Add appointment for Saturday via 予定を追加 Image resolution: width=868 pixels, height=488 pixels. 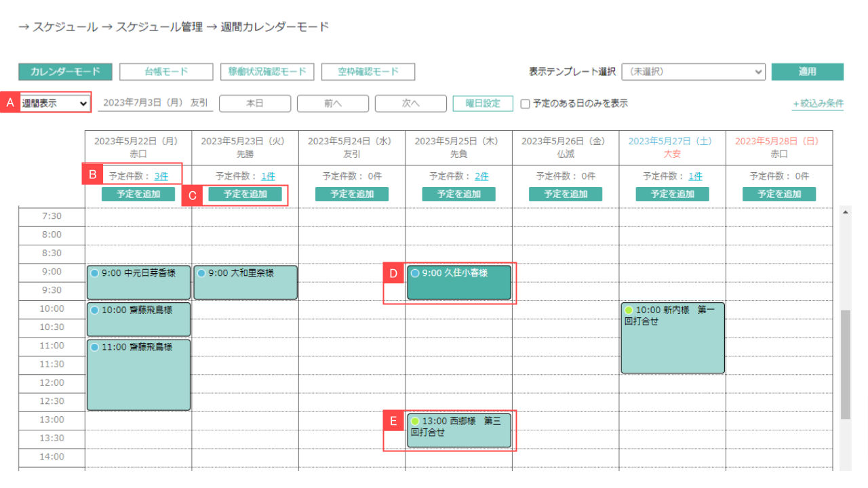(x=672, y=193)
